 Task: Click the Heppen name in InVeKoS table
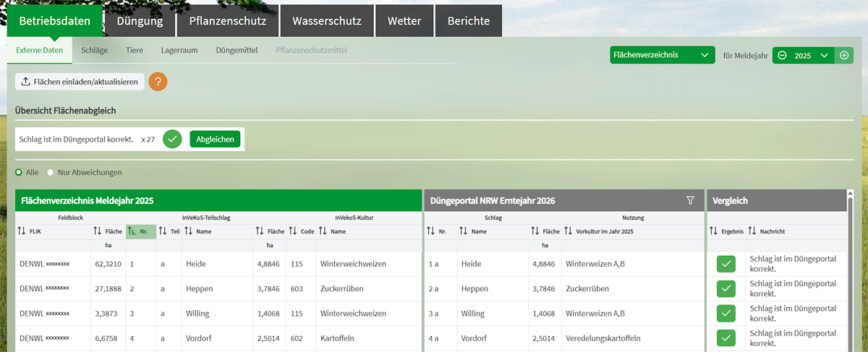point(200,288)
